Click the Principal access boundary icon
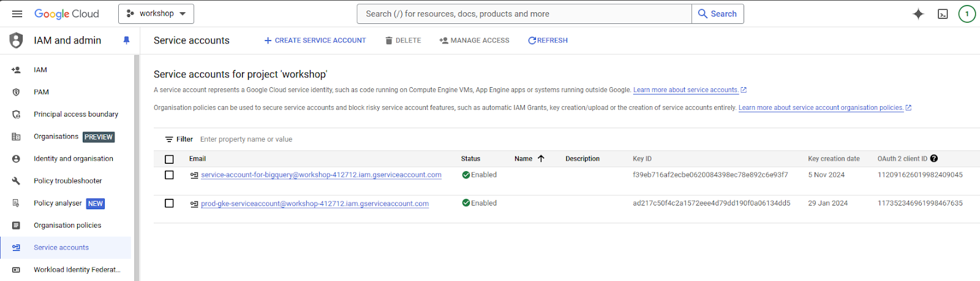Screen dimensions: 980x281 (16, 114)
